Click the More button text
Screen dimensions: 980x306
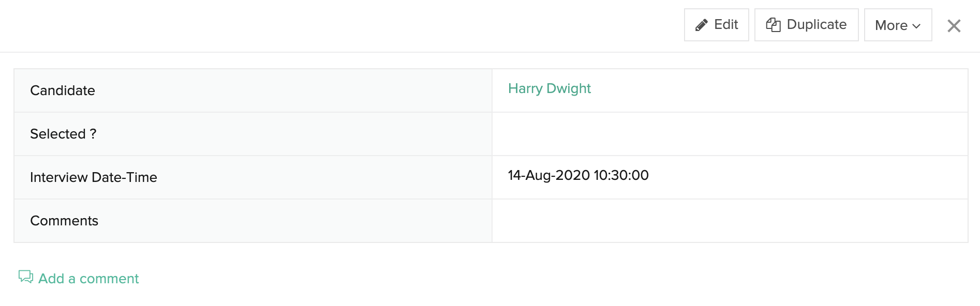[891, 25]
